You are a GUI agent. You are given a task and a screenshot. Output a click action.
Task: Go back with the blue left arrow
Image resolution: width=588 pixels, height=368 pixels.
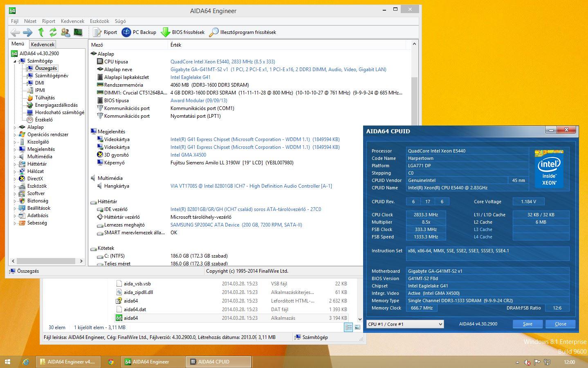pos(15,32)
